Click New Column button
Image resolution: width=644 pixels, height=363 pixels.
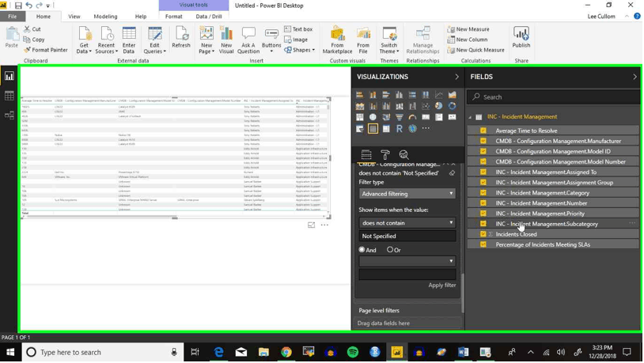(468, 40)
